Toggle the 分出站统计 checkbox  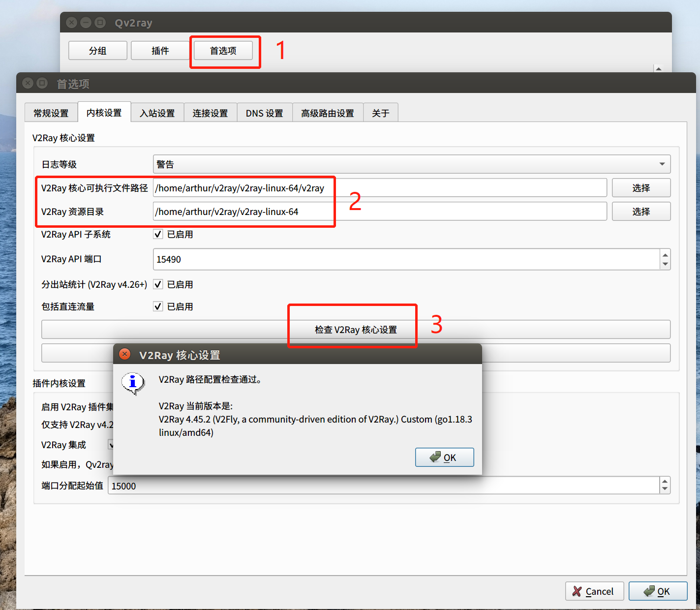(x=158, y=284)
